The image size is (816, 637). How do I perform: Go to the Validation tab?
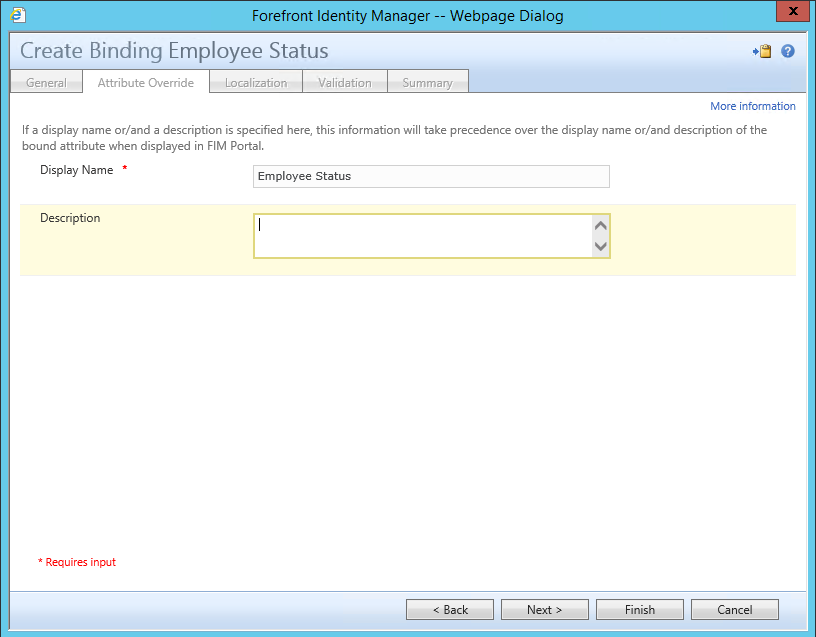[345, 82]
